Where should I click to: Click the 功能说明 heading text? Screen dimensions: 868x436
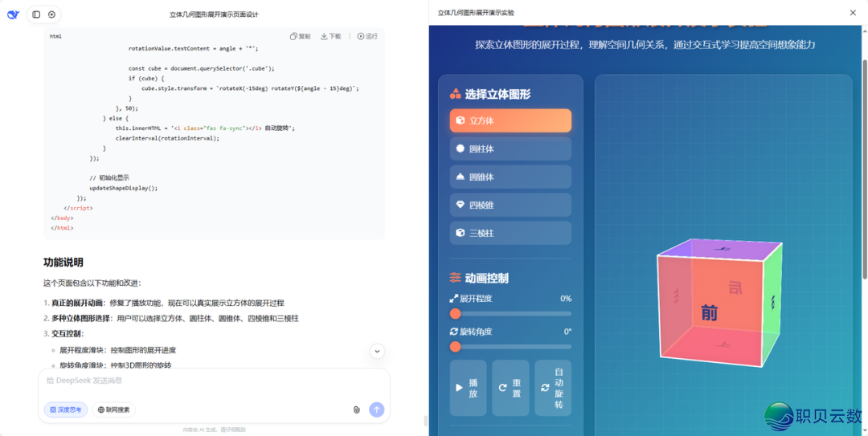click(63, 263)
